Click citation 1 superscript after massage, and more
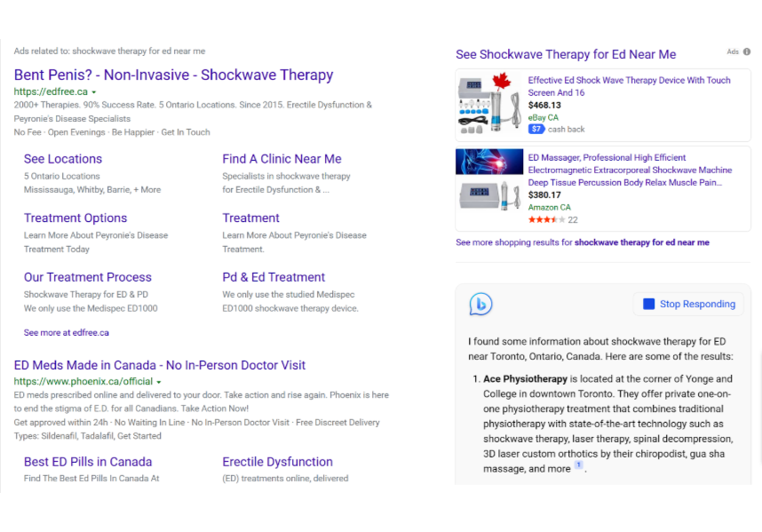Screen dimensions: 762x532 (578, 465)
